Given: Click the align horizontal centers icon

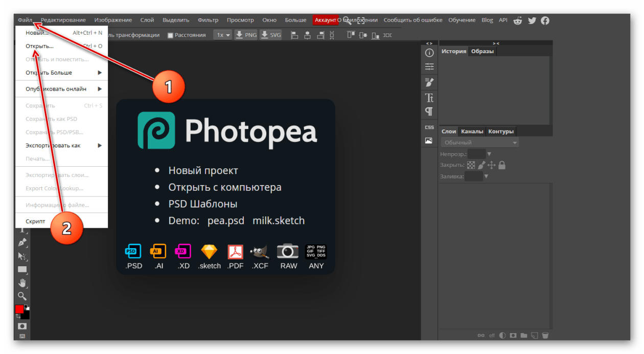Looking at the screenshot, I should 307,35.
